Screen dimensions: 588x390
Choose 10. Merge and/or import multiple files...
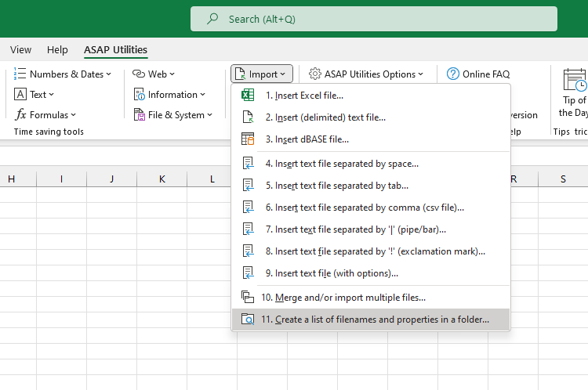point(371,297)
